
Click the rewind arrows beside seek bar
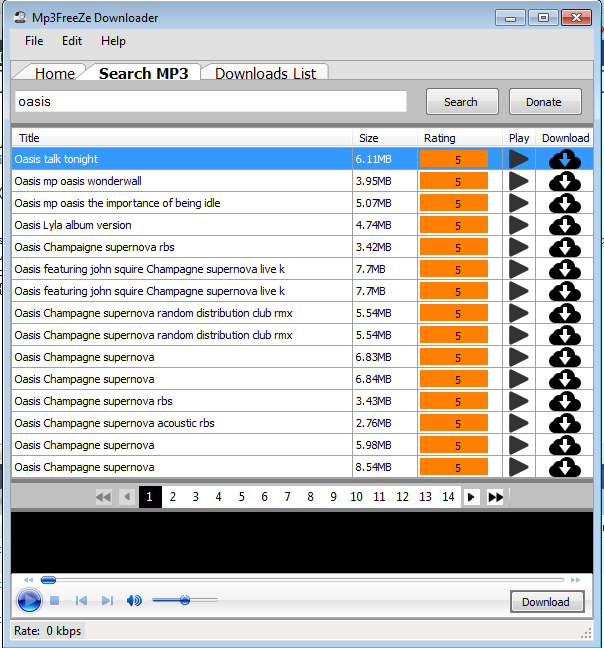28,580
